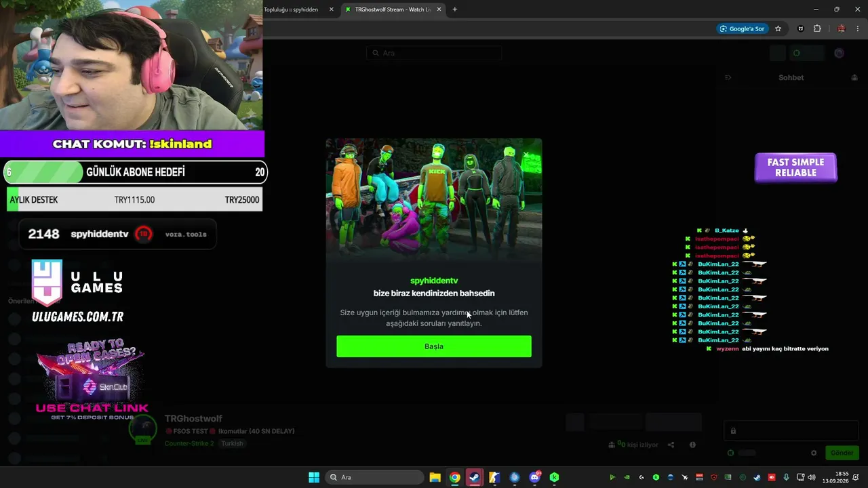This screenshot has height=488, width=868.
Task: Open Chrome from the taskbar
Action: [454, 477]
